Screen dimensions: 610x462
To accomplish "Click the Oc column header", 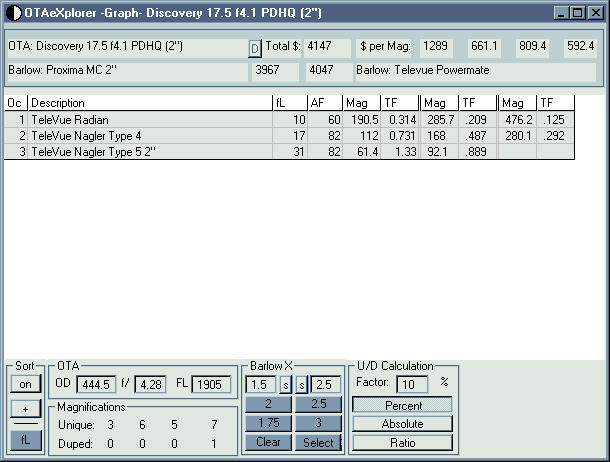I will tap(16, 103).
